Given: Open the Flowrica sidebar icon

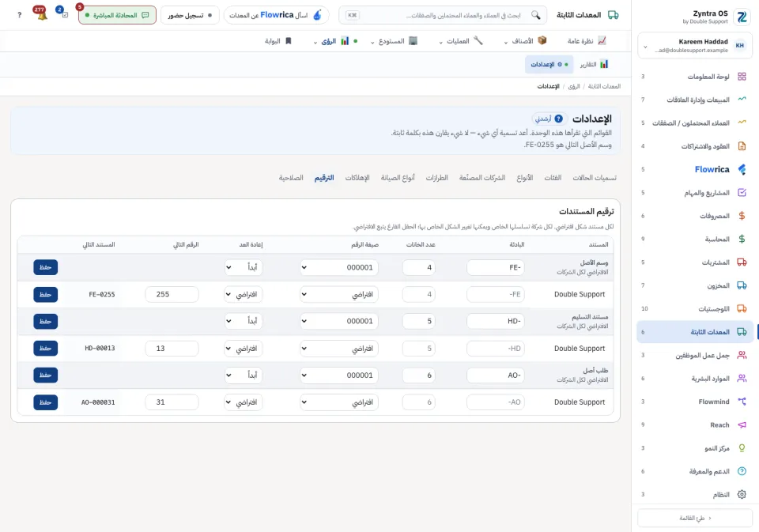Looking at the screenshot, I should point(742,169).
